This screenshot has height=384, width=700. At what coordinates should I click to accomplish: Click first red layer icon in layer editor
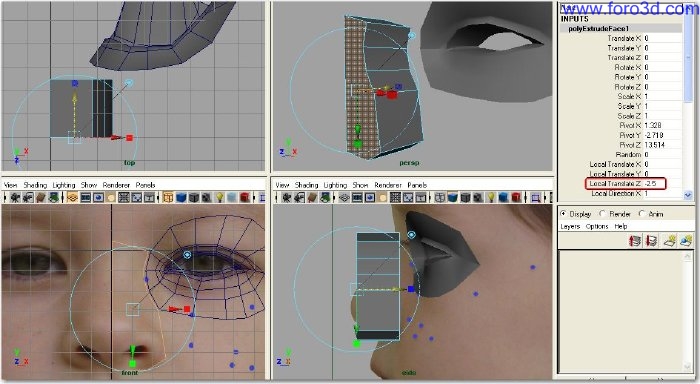point(635,241)
